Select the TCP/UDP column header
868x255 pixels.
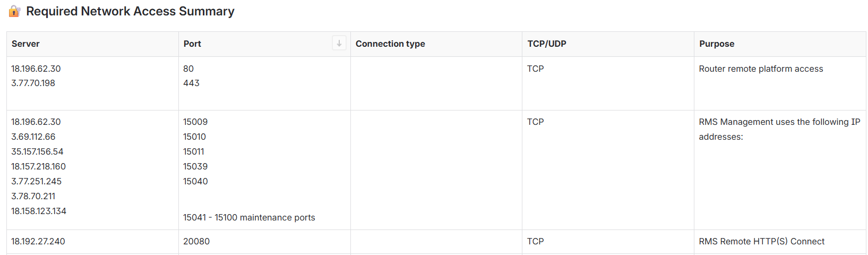tap(547, 44)
